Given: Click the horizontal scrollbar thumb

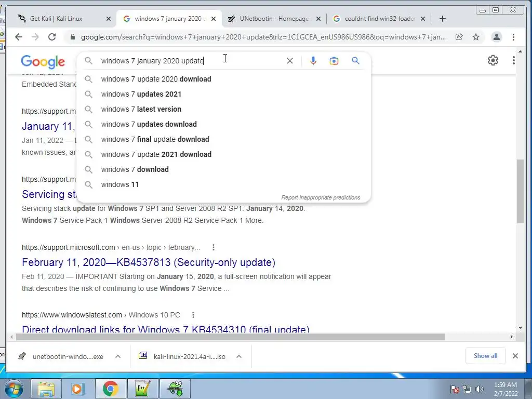Looking at the screenshot, I should click(230, 337).
